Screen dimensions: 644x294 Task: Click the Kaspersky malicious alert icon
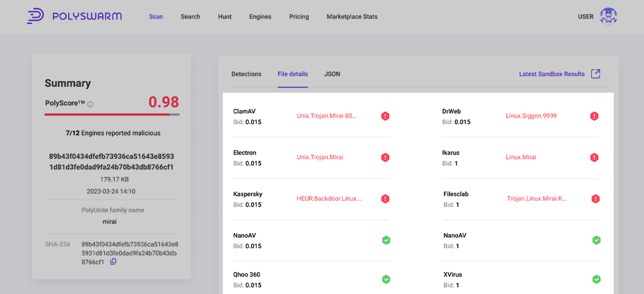[x=385, y=199]
